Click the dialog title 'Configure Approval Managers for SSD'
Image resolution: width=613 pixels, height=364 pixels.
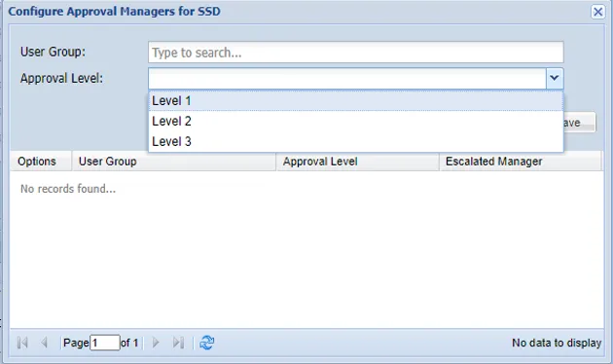(114, 12)
